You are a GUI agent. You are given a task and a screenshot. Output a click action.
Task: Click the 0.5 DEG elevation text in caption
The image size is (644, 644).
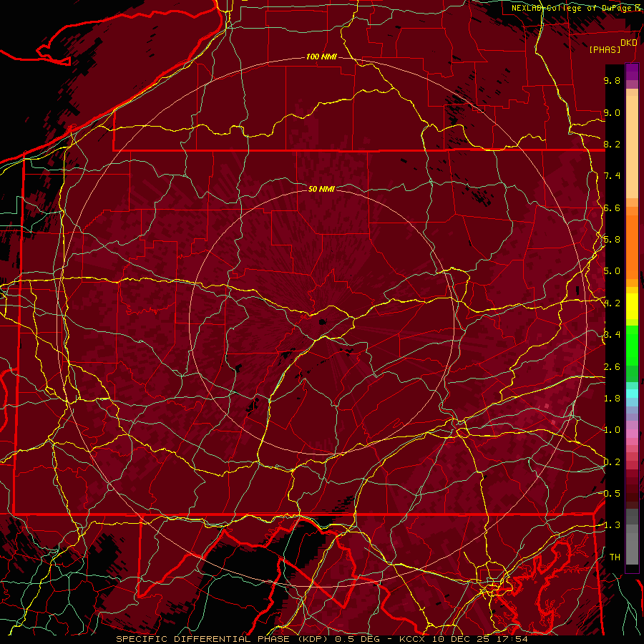point(357,639)
